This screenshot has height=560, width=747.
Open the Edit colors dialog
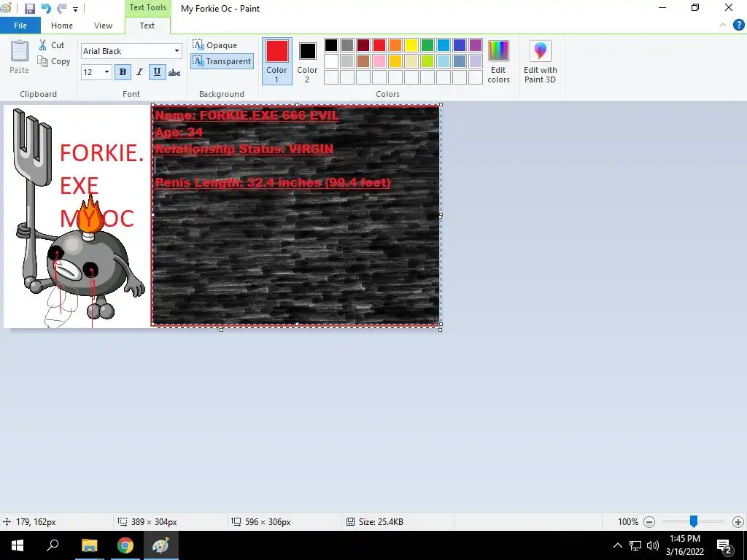pyautogui.click(x=498, y=61)
